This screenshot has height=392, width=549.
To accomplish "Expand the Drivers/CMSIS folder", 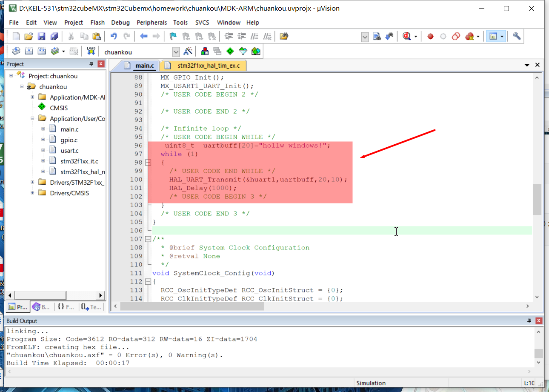I will click(32, 193).
